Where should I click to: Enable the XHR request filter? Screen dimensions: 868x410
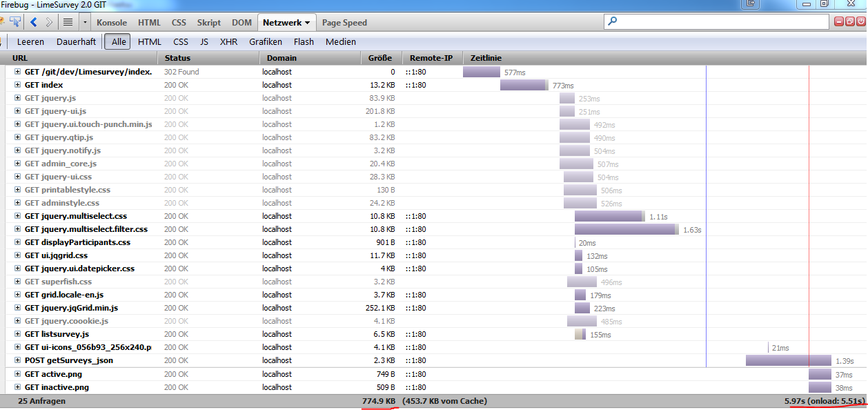228,41
